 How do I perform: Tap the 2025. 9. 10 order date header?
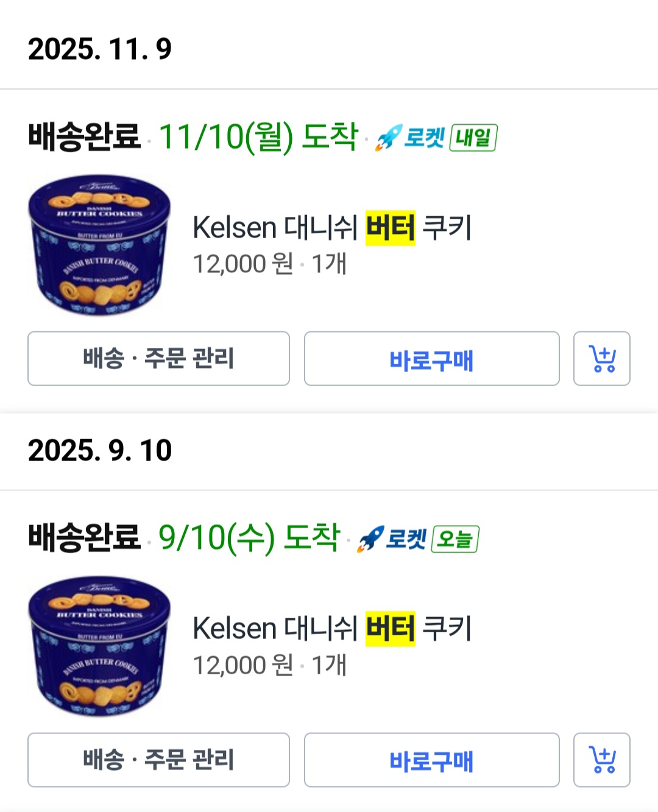click(100, 450)
